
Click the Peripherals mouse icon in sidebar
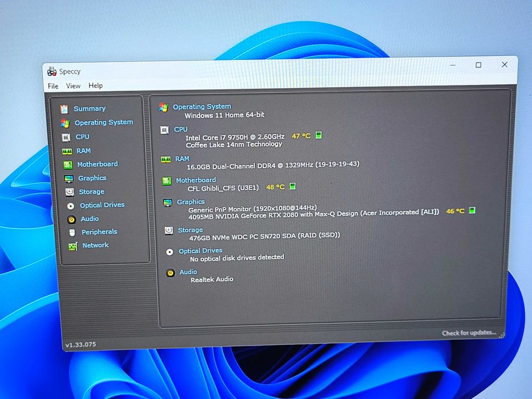[72, 233]
